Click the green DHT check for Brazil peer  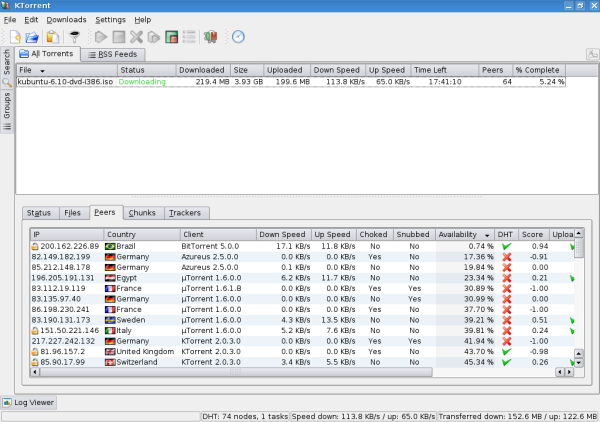point(507,246)
